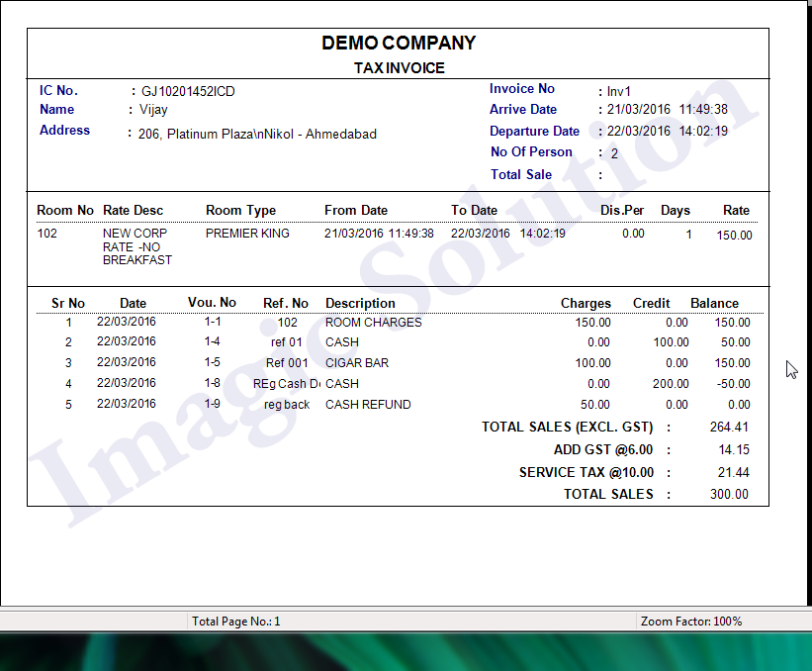Click voucher number 1-4
Image resolution: width=812 pixels, height=671 pixels.
[212, 342]
